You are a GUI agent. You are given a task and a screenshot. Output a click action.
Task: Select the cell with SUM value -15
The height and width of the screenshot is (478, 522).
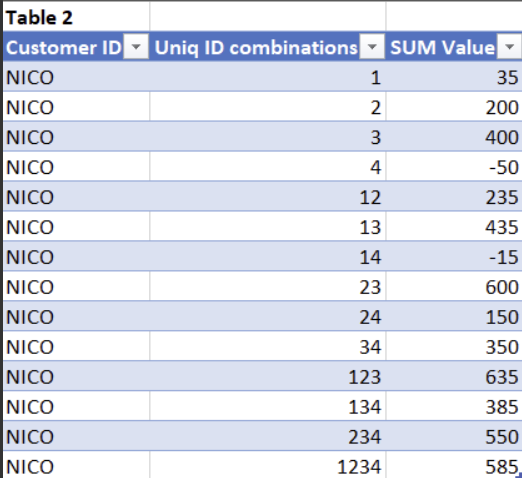click(454, 256)
